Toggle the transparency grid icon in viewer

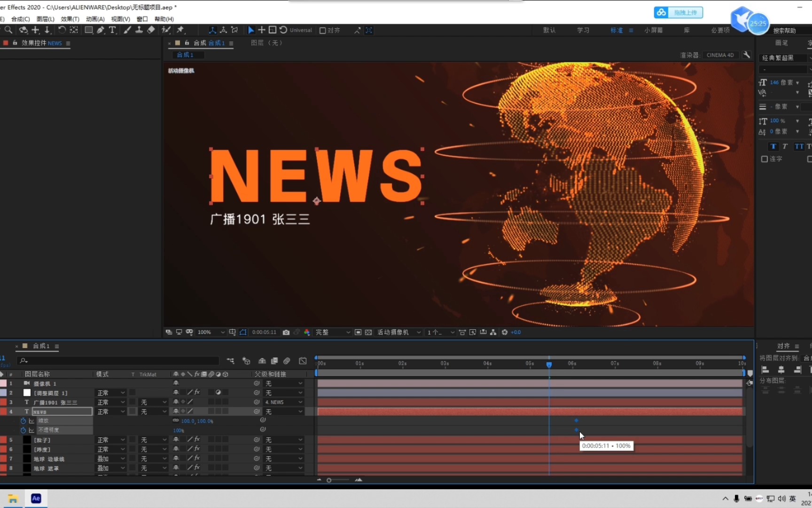[368, 332]
